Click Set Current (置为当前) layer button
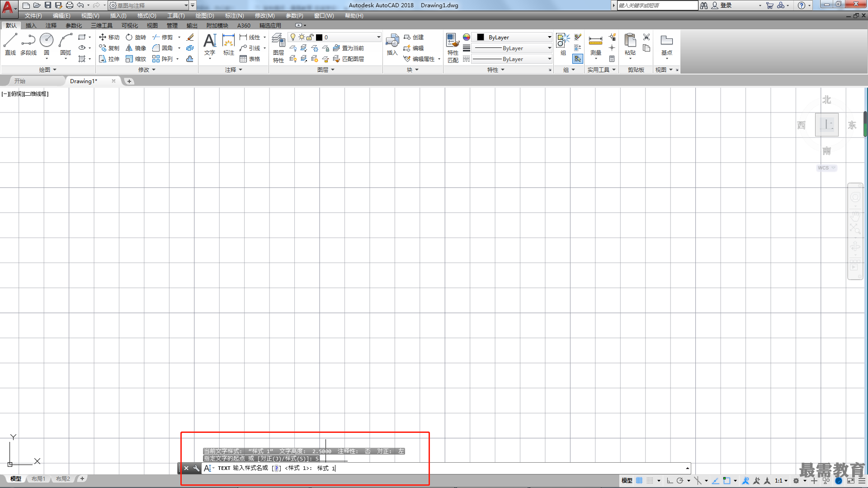Screen dimensions: 868x488 (349, 48)
